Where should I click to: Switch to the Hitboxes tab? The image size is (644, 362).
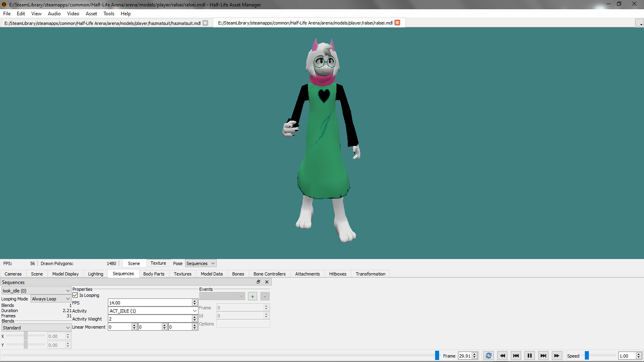(x=338, y=274)
